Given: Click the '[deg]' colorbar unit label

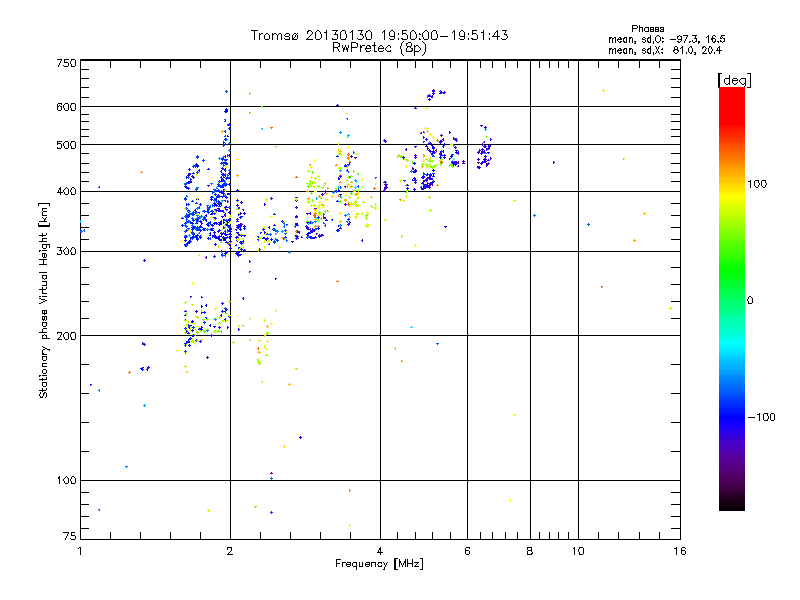Looking at the screenshot, I should click(734, 80).
